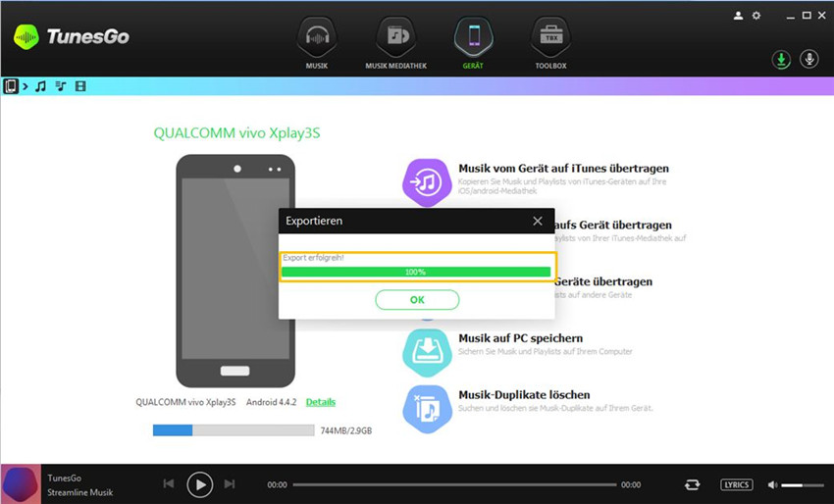Open the MUSIK section

click(317, 43)
